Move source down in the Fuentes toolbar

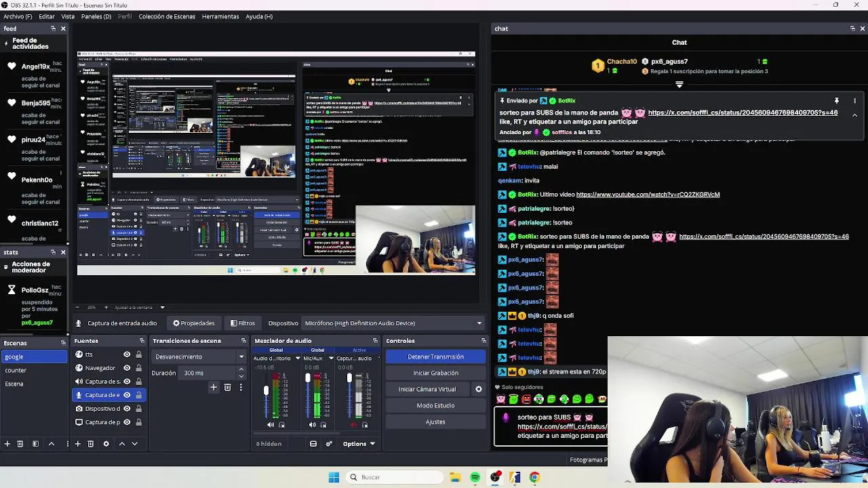(x=134, y=444)
